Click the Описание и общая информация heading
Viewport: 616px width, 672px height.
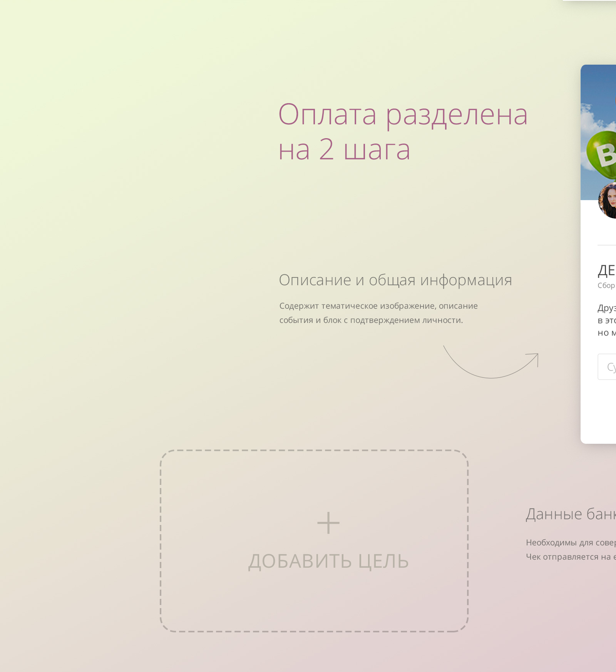(x=395, y=280)
